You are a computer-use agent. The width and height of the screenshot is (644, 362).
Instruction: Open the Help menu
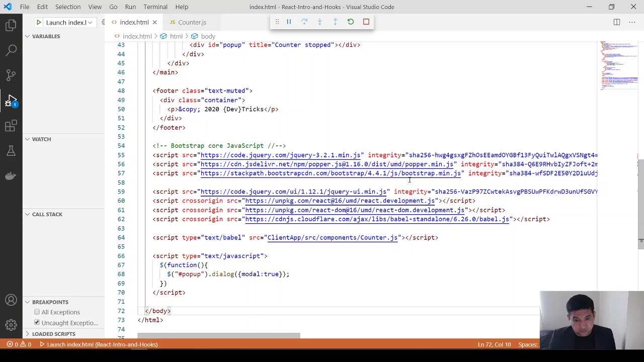coord(182,7)
